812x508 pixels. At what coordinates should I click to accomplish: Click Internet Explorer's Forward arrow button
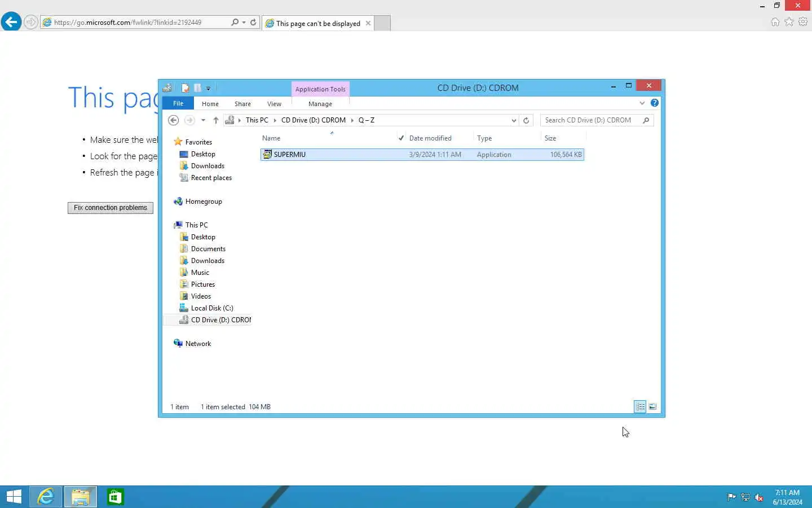31,22
